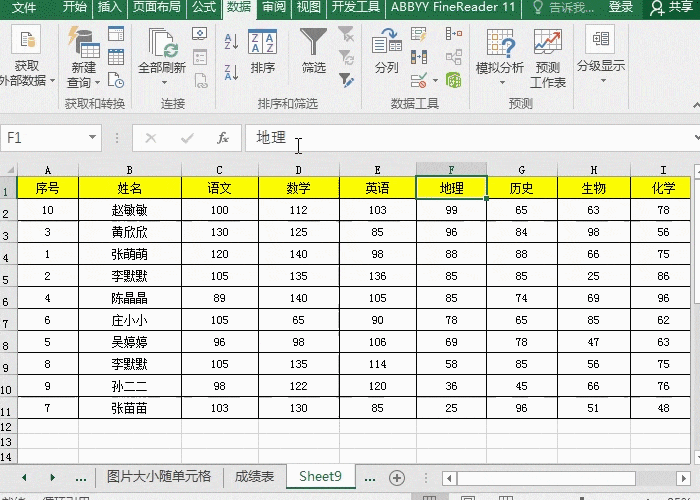Image resolution: width=700 pixels, height=500 pixels.
Task: Open the 成绩表 sheet tab
Action: click(x=254, y=477)
